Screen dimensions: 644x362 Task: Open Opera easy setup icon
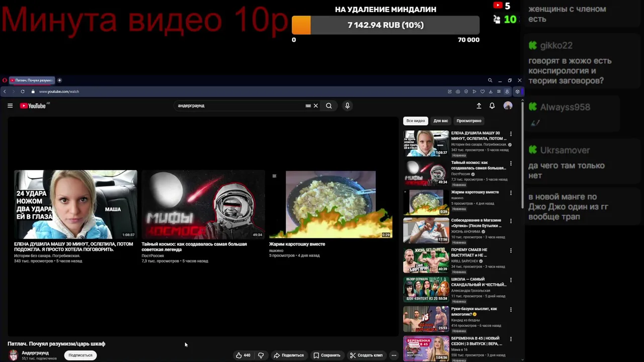(499, 92)
